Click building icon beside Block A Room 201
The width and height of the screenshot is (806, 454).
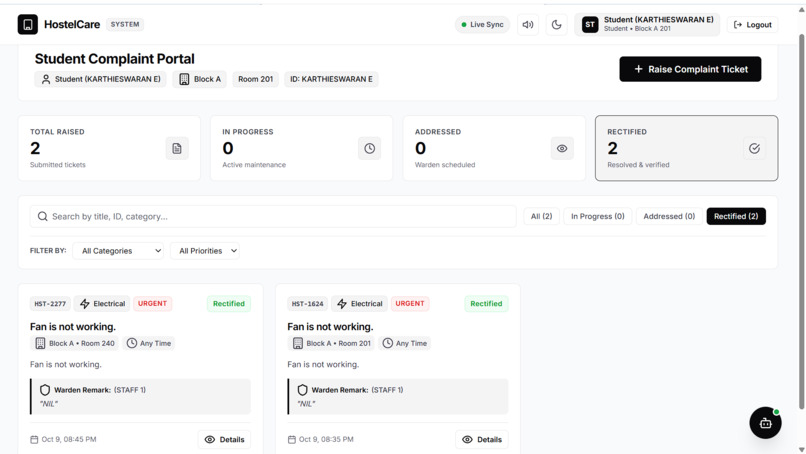[298, 343]
